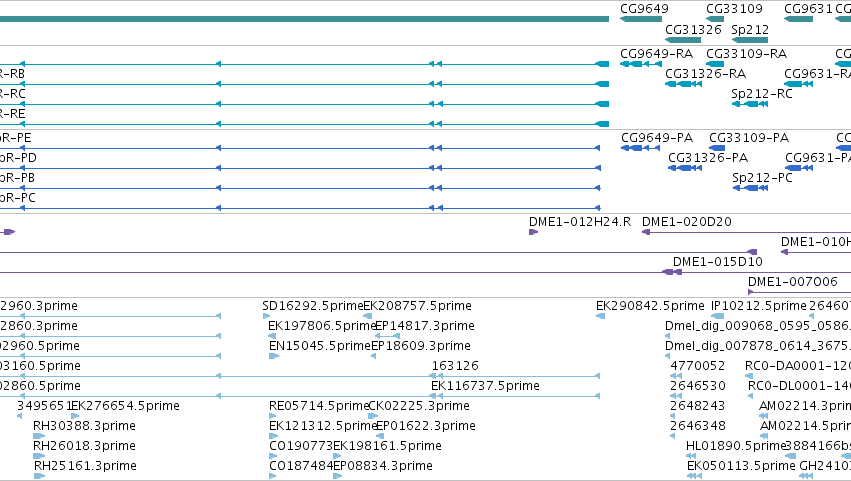Click the EP18609.3prime EST label
The width and height of the screenshot is (851, 481).
(x=421, y=346)
